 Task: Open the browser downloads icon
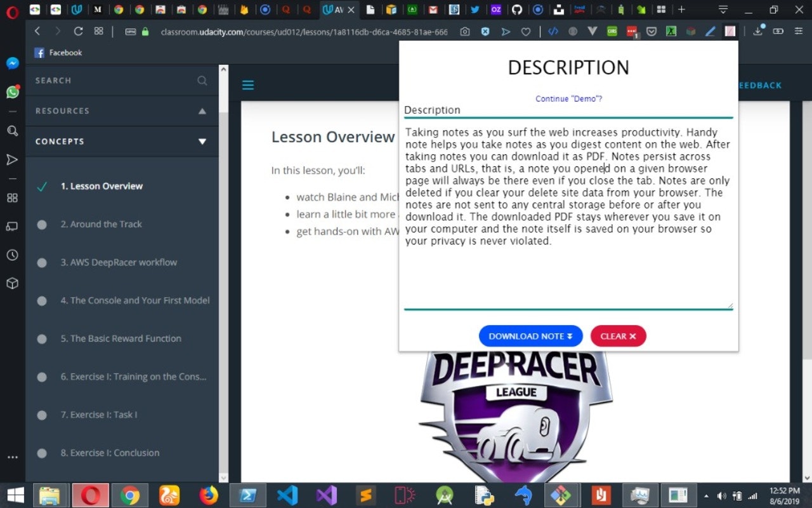tap(759, 31)
